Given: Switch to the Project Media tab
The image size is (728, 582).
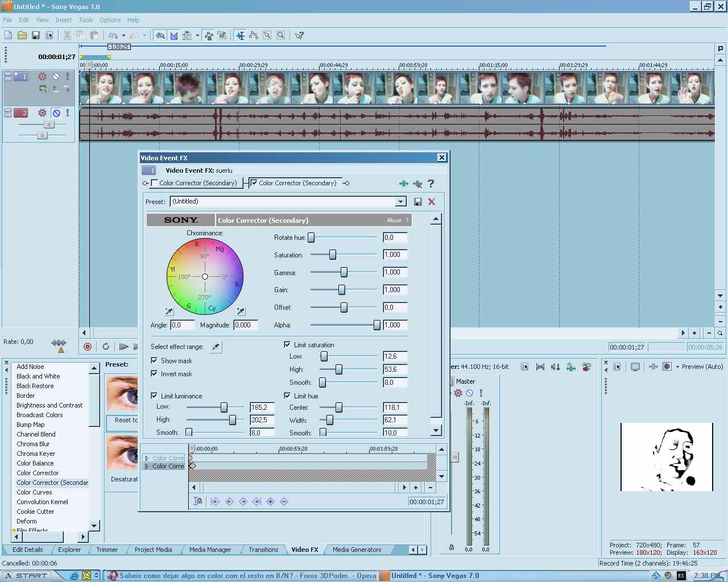Looking at the screenshot, I should pyautogui.click(x=153, y=550).
